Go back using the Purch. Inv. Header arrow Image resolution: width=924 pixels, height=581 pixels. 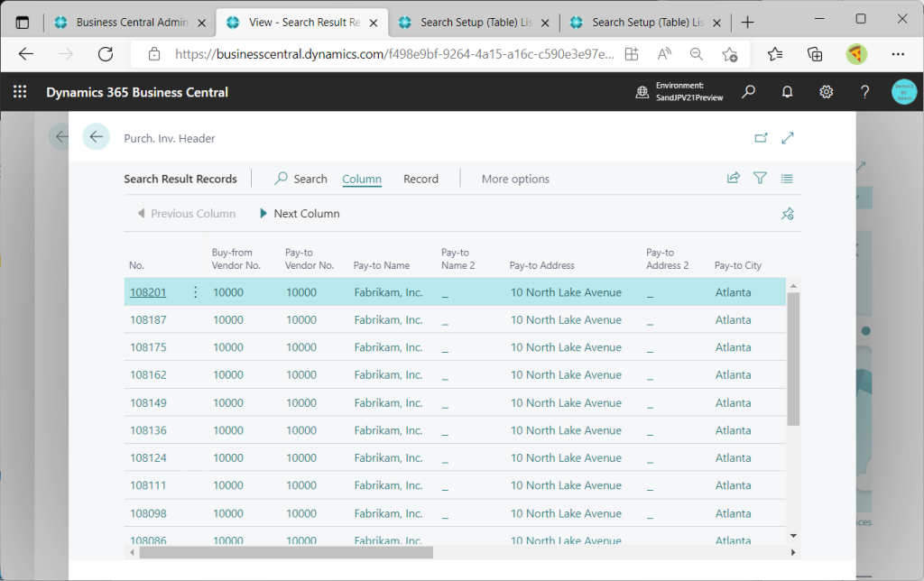pos(96,137)
